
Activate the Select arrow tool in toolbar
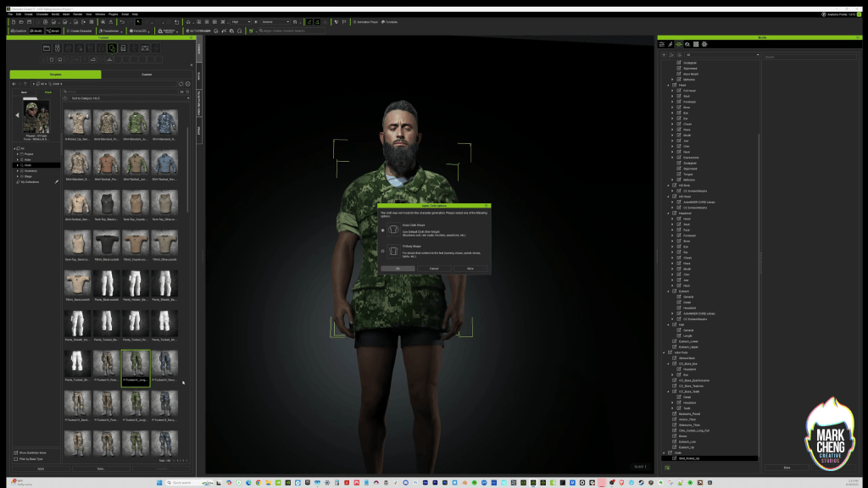pyautogui.click(x=138, y=22)
